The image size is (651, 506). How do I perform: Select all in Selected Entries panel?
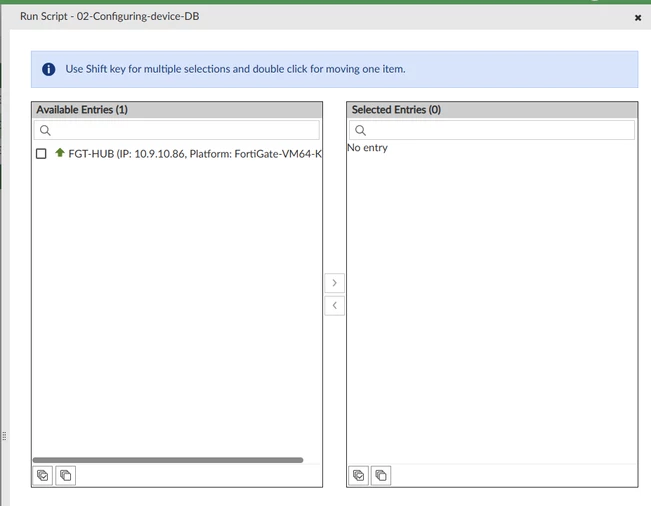(x=358, y=475)
